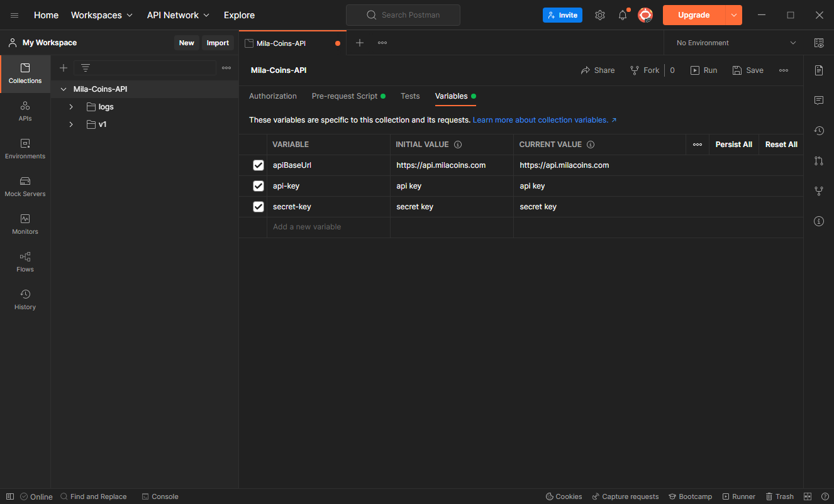Toggle sidebar icon in status bar
This screenshot has width=834, height=504.
click(x=10, y=496)
